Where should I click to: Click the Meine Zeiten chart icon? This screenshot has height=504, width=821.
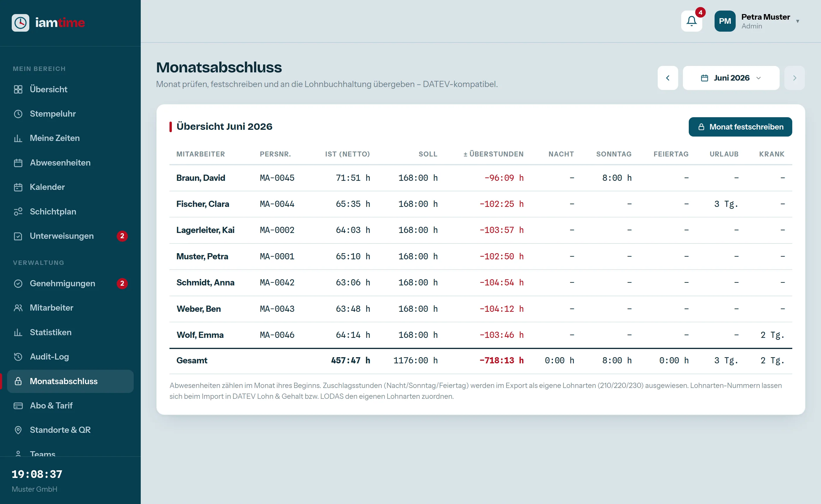18,138
